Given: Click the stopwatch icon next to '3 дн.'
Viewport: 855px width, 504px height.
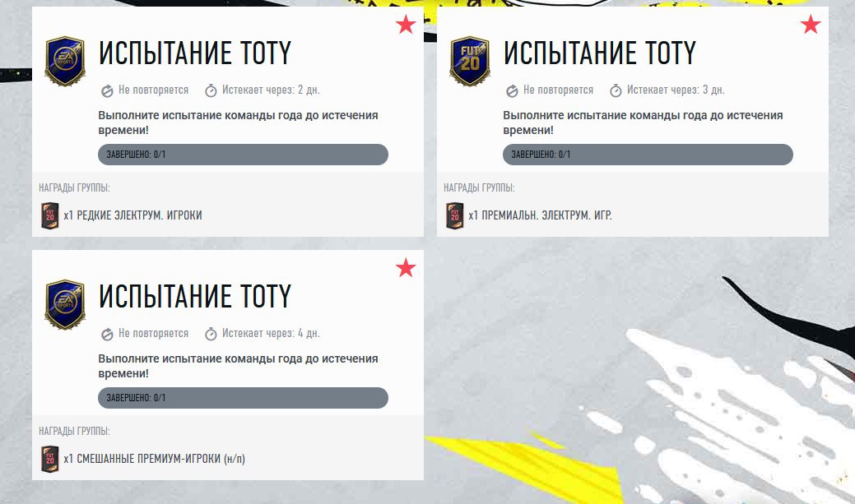Looking at the screenshot, I should [616, 90].
